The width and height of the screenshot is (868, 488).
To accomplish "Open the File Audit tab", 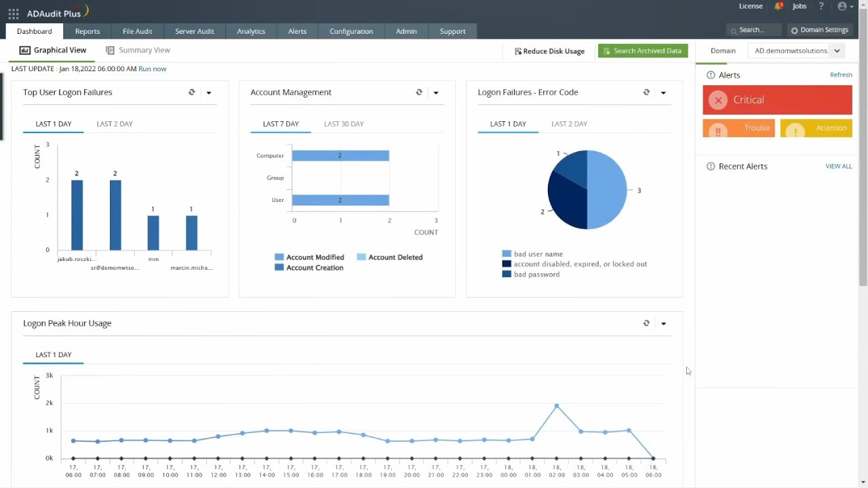I will (137, 31).
